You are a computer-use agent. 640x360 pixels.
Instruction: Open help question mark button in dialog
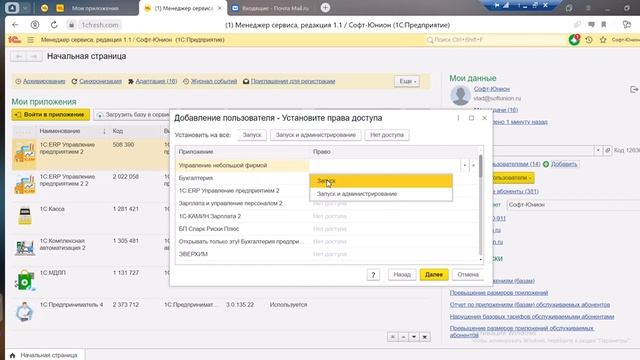tap(373, 275)
